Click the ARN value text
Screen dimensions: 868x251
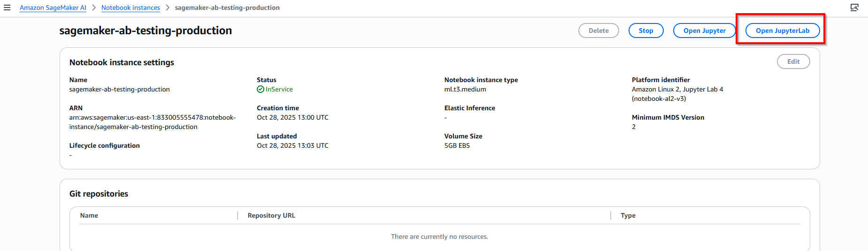click(152, 122)
